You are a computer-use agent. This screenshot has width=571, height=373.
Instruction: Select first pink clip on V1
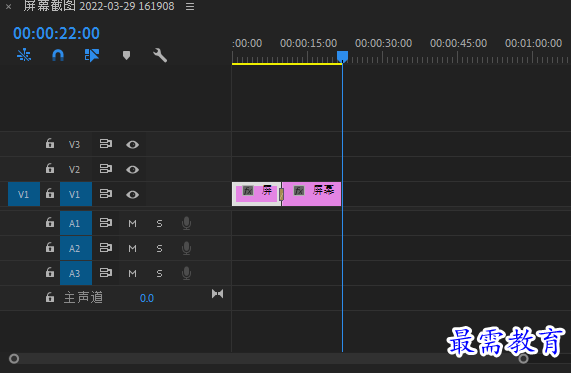(256, 194)
